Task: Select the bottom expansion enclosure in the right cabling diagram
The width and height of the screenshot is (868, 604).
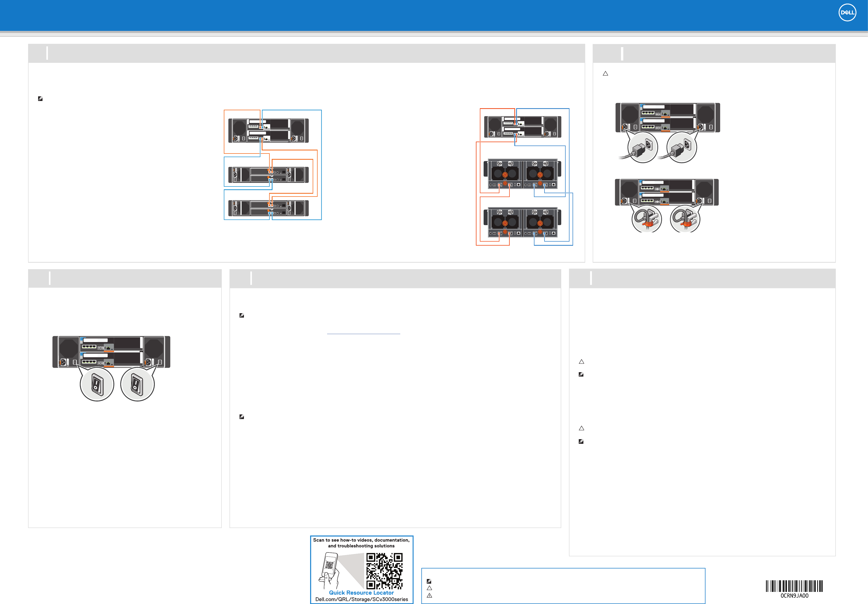Action: pyautogui.click(x=523, y=222)
